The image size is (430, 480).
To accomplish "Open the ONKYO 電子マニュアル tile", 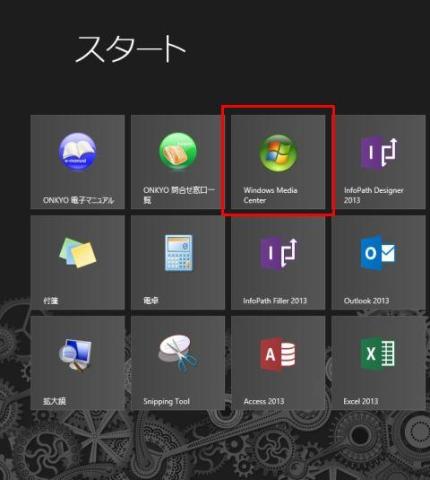I will point(78,162).
